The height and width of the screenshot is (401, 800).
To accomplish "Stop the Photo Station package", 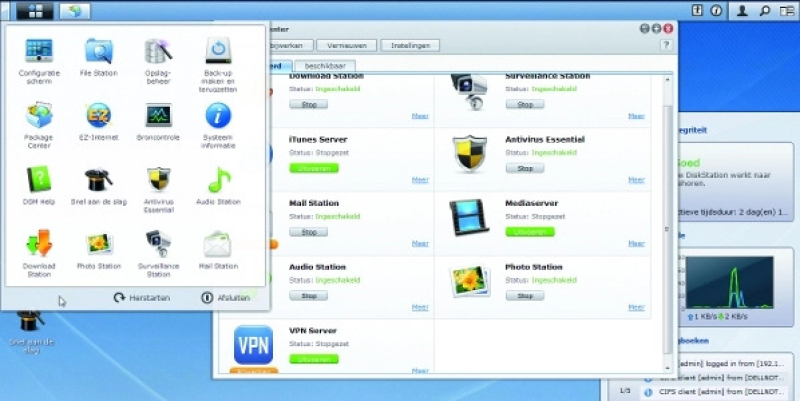I will (x=525, y=295).
